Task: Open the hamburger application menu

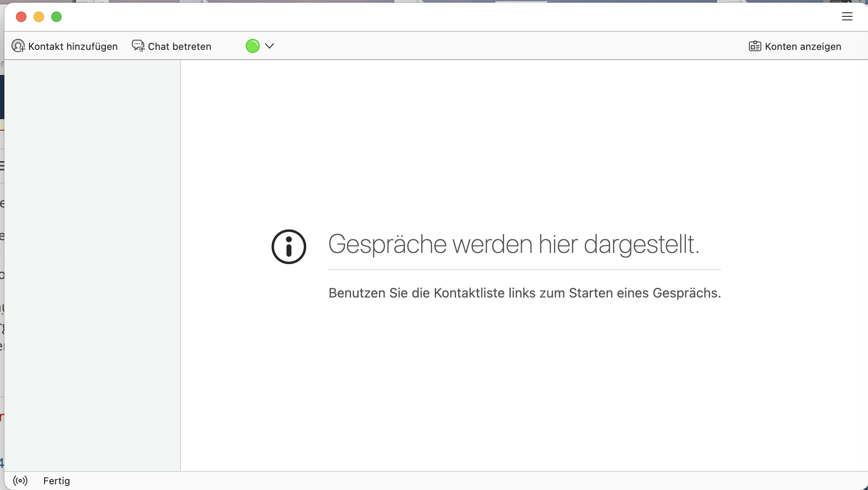Action: [x=847, y=17]
